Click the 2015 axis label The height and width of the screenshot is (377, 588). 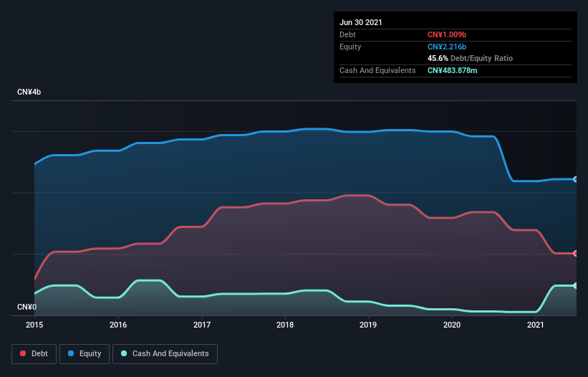pyautogui.click(x=34, y=325)
